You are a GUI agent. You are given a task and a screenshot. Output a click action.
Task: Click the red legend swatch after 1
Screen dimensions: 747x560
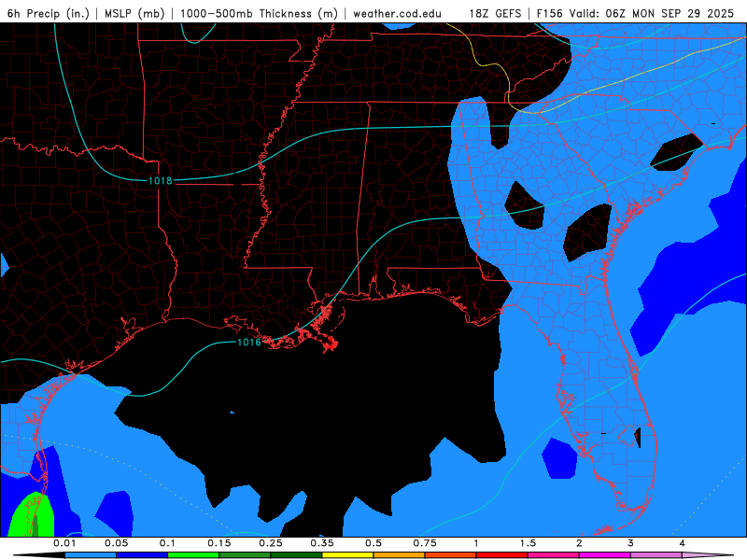coord(502,555)
